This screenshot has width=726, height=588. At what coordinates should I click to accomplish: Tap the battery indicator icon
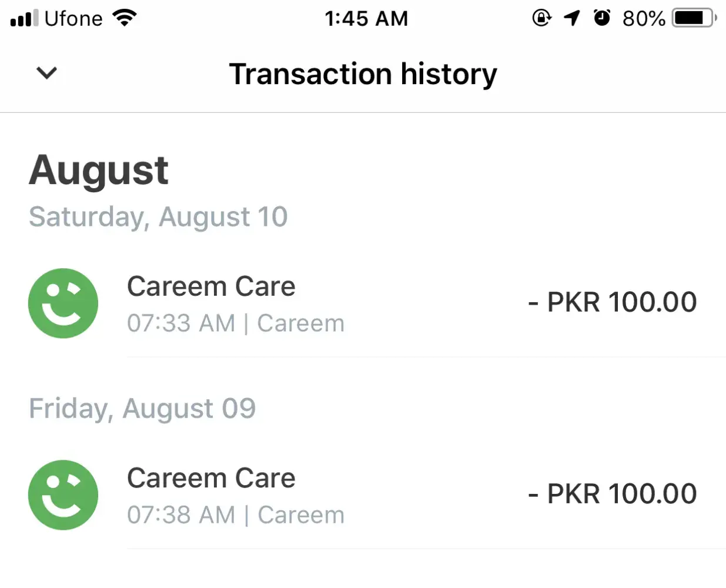pyautogui.click(x=694, y=18)
